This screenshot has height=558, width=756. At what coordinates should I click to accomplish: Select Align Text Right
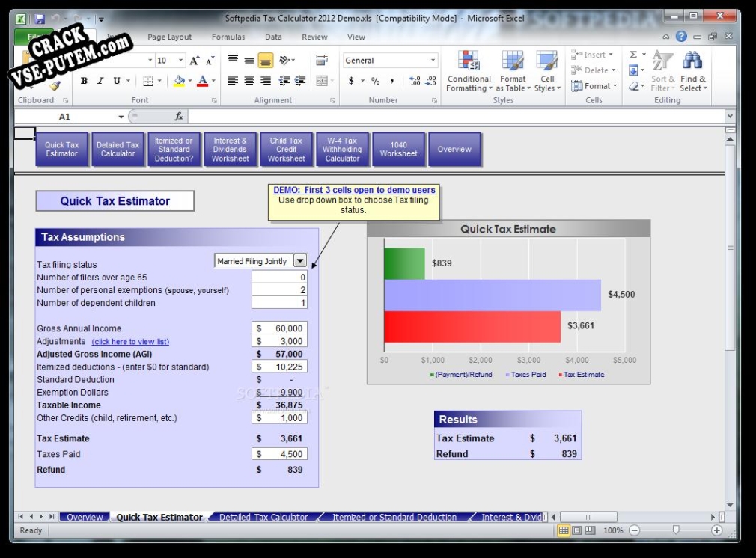[266, 81]
